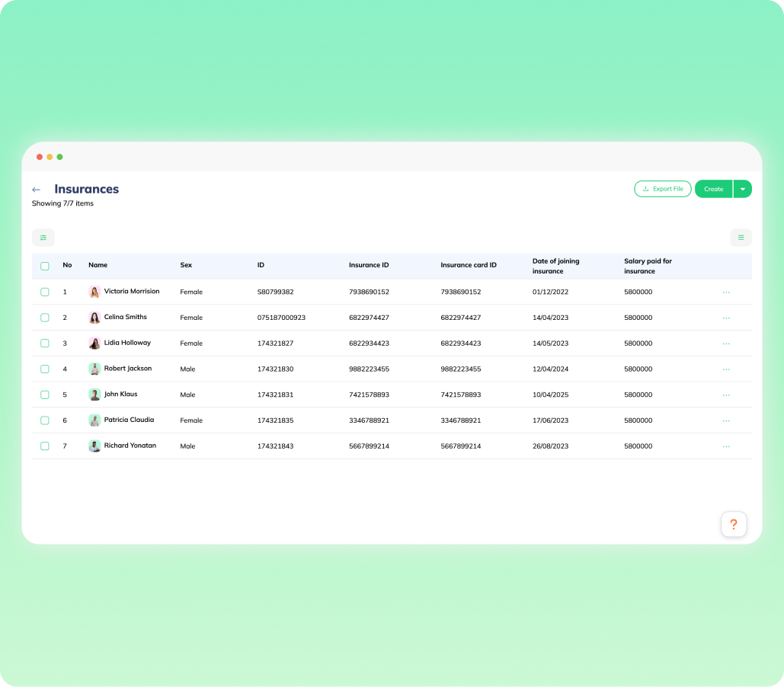Open more options for Victoria Morrision
Screen dimensions: 784x687
click(726, 292)
